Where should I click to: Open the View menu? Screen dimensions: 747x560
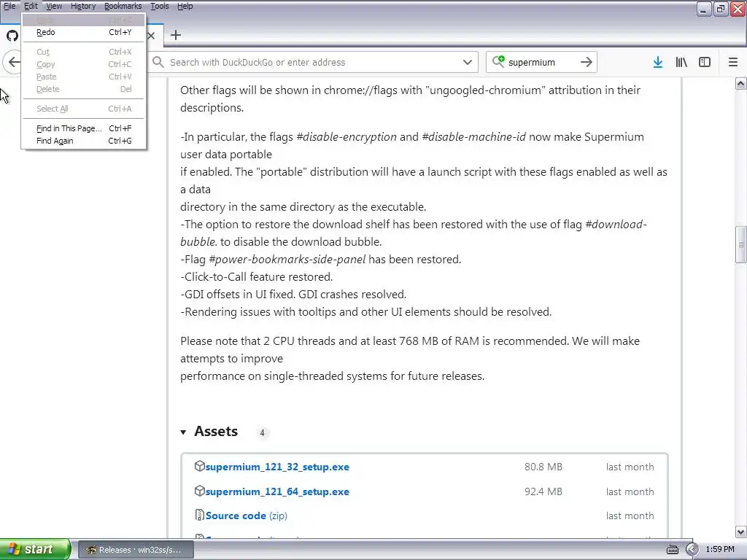click(54, 6)
